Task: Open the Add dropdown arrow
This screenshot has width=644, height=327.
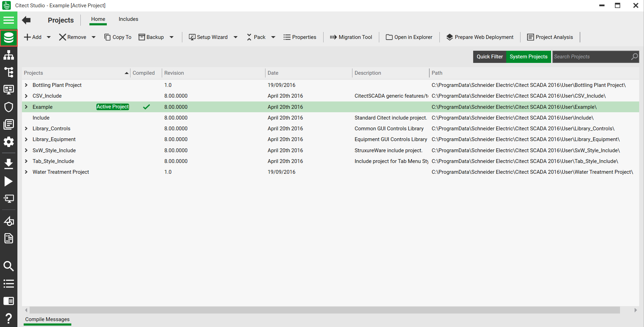Action: [x=49, y=37]
